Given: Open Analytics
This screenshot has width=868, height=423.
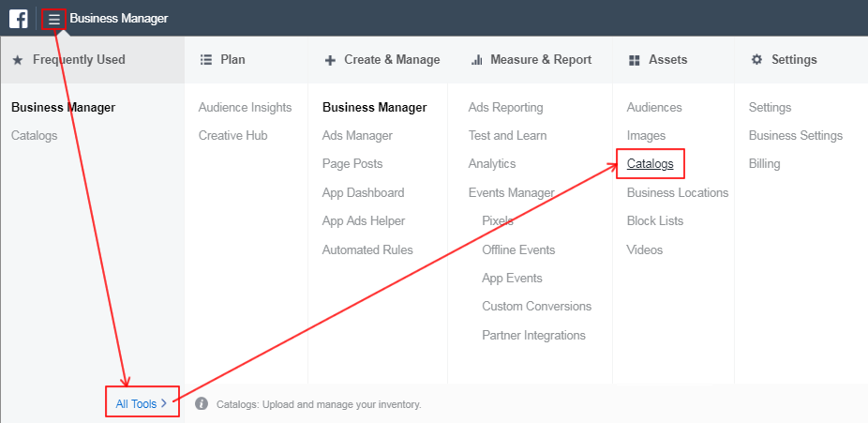Looking at the screenshot, I should point(491,164).
